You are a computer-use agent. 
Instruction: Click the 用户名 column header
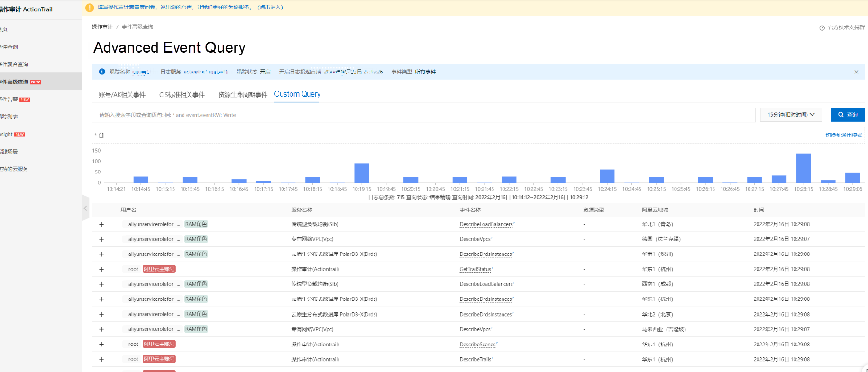tap(128, 210)
